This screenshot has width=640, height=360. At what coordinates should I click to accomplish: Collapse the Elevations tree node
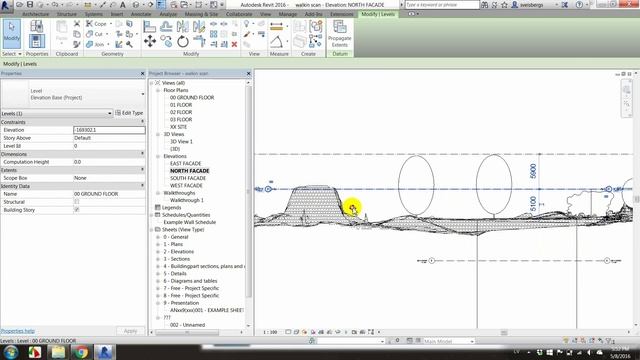pos(158,156)
